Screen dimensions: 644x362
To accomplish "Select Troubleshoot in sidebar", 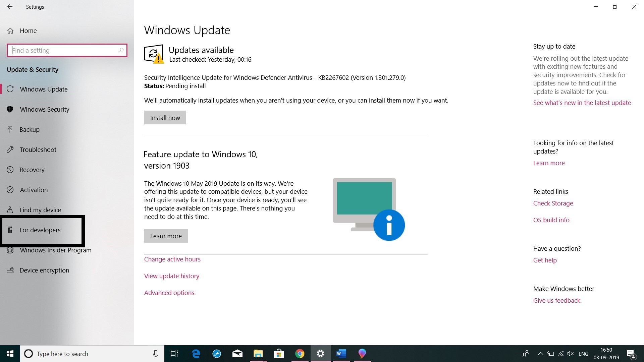I will click(x=38, y=149).
